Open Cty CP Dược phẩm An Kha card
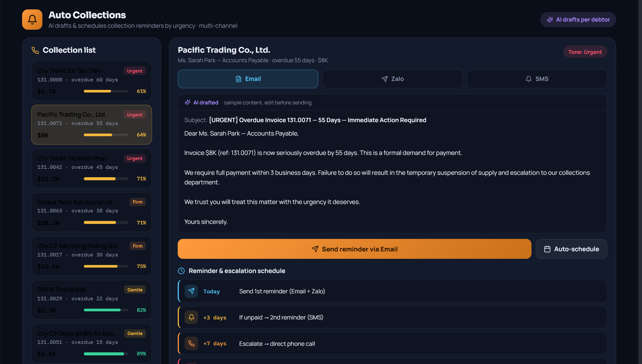The height and width of the screenshot is (364, 642). (92, 343)
